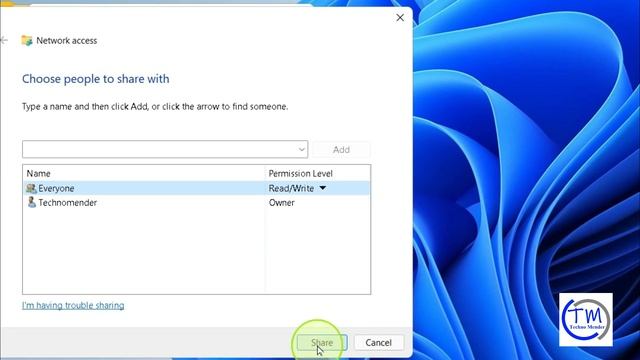Close the Network access window

coord(400,18)
